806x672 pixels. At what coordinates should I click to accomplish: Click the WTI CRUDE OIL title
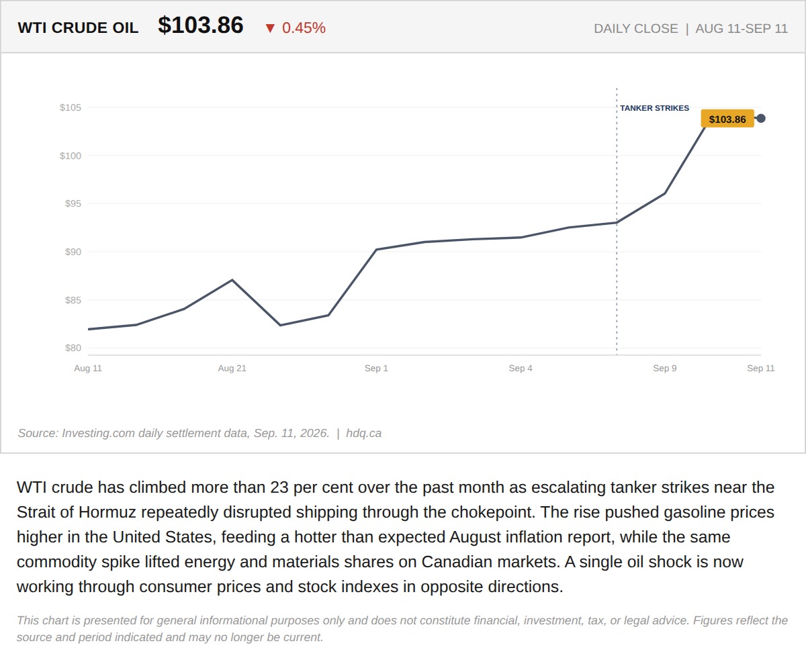pyautogui.click(x=78, y=28)
